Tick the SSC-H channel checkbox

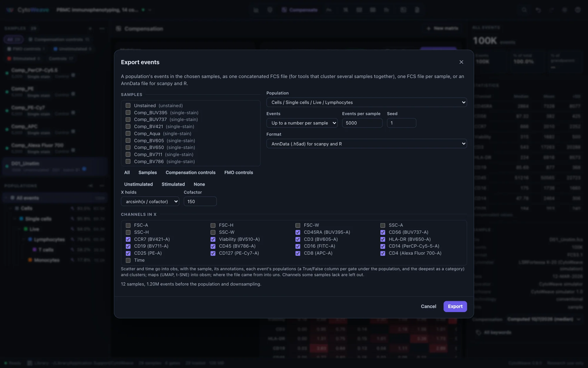coord(128,232)
